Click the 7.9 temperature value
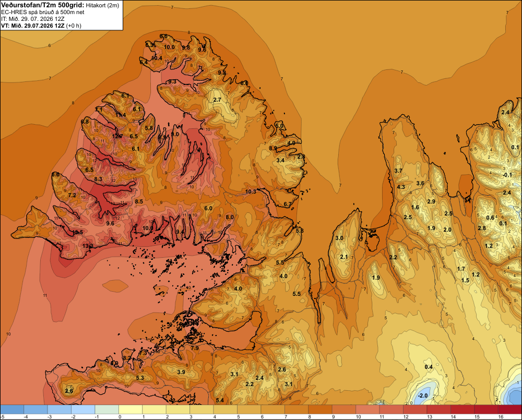 (195, 348)
